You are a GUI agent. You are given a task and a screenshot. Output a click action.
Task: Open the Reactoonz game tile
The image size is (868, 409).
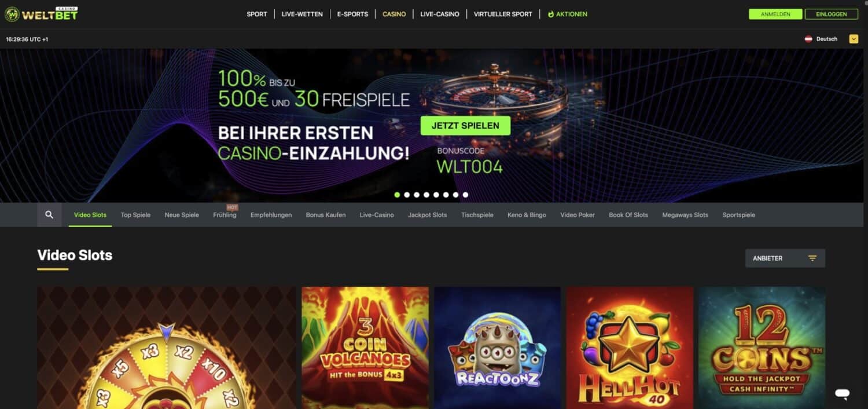(498, 348)
